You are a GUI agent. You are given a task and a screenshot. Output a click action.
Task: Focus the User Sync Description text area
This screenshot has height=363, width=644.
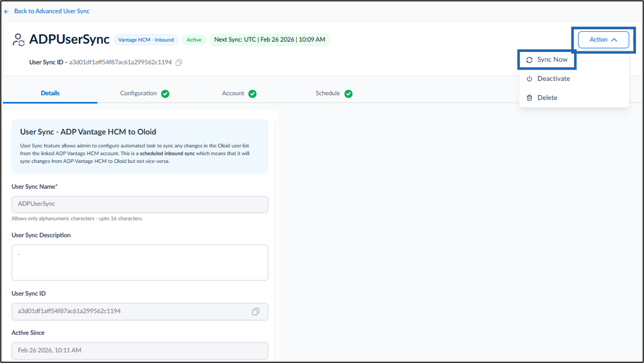click(x=140, y=263)
